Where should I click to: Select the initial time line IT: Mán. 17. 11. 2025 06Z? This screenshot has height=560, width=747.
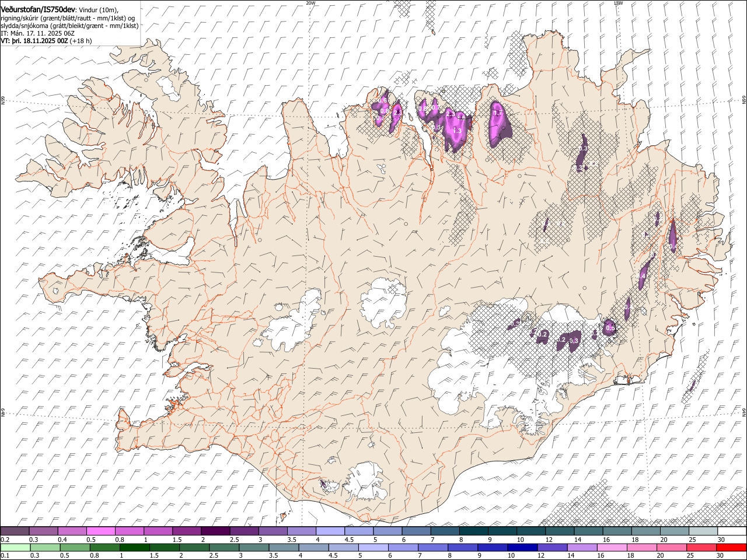click(37, 33)
